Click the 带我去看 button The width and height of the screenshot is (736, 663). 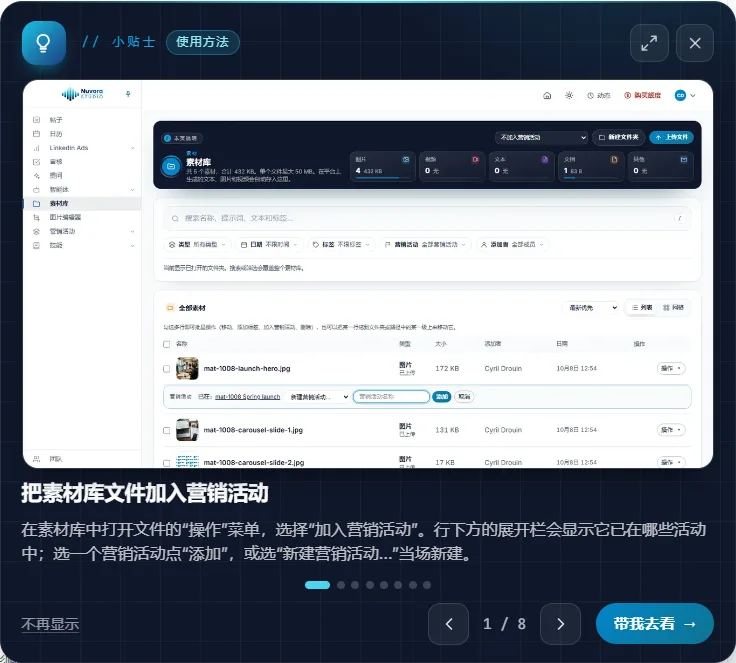(x=654, y=624)
